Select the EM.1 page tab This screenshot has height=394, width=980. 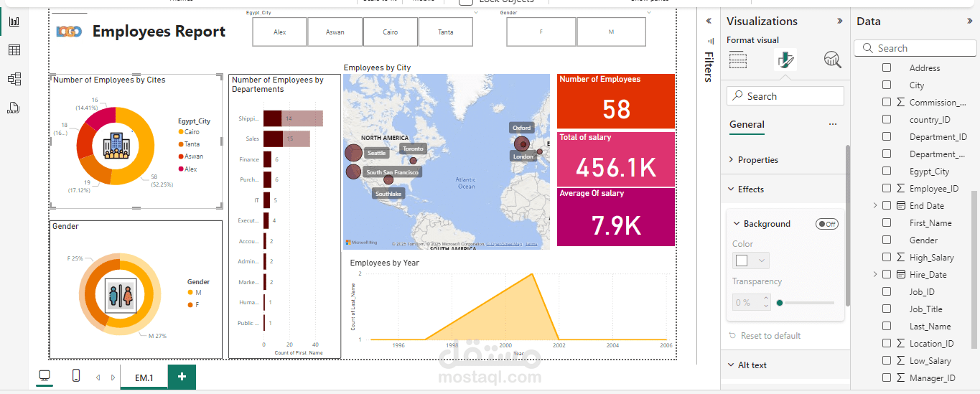click(144, 377)
